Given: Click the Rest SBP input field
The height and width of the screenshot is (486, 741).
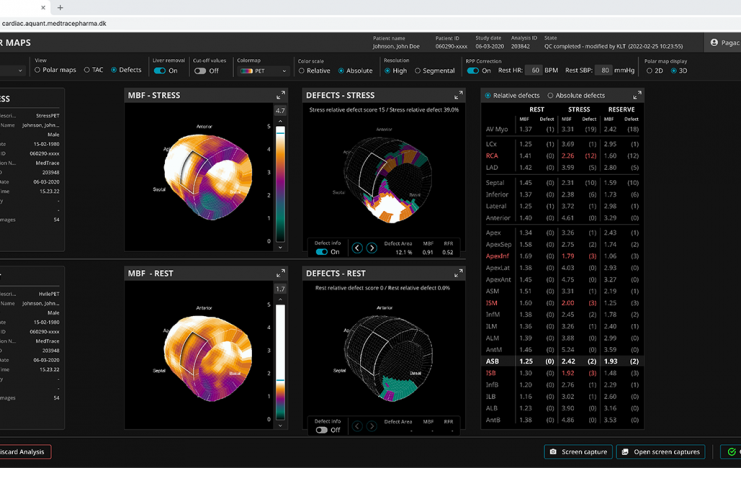Looking at the screenshot, I should coord(603,70).
